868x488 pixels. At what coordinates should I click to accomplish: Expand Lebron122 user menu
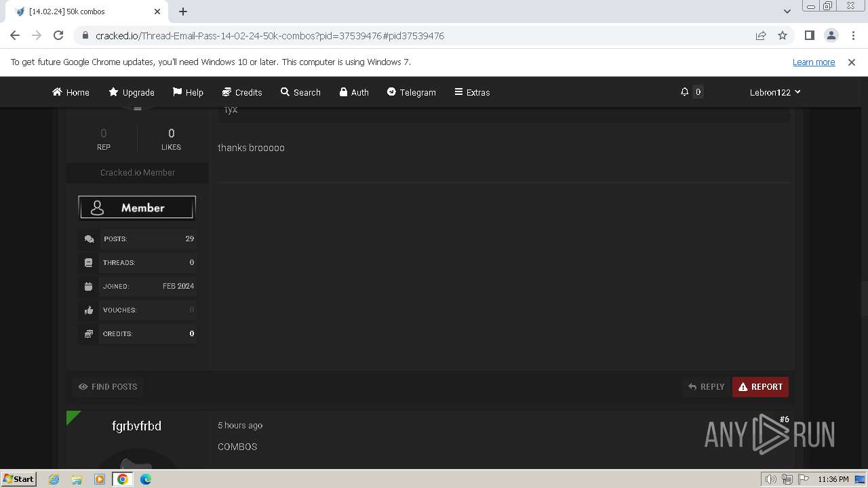pos(775,92)
